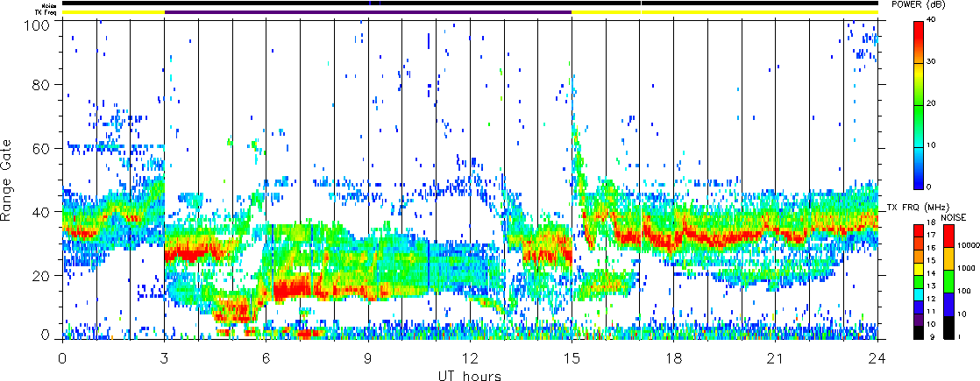Select the x-axis tick label 3
Viewport: 980px width, 381px height.
[165, 358]
